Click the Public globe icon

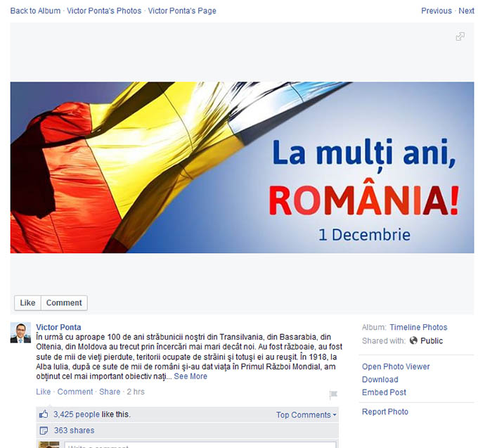[413, 340]
